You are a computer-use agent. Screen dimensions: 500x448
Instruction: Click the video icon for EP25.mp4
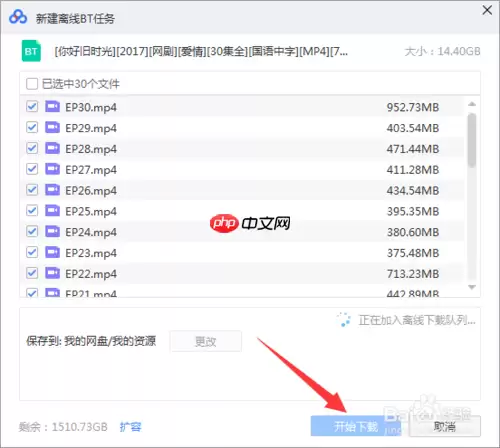click(x=52, y=211)
